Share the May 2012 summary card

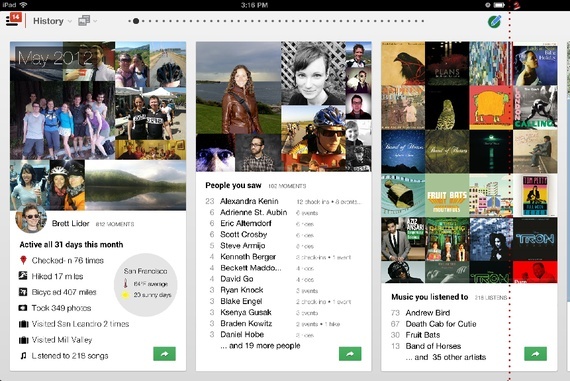coord(164,354)
